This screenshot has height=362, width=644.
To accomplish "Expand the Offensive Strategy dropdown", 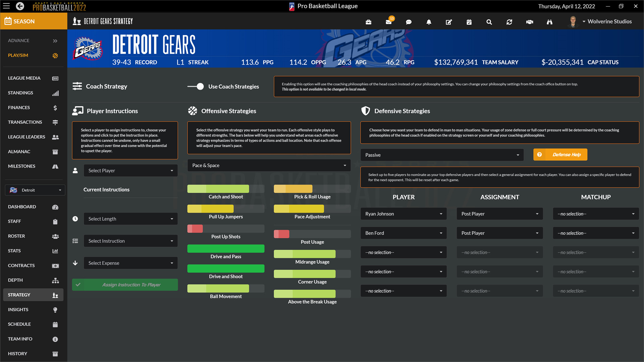I will coord(268,165).
